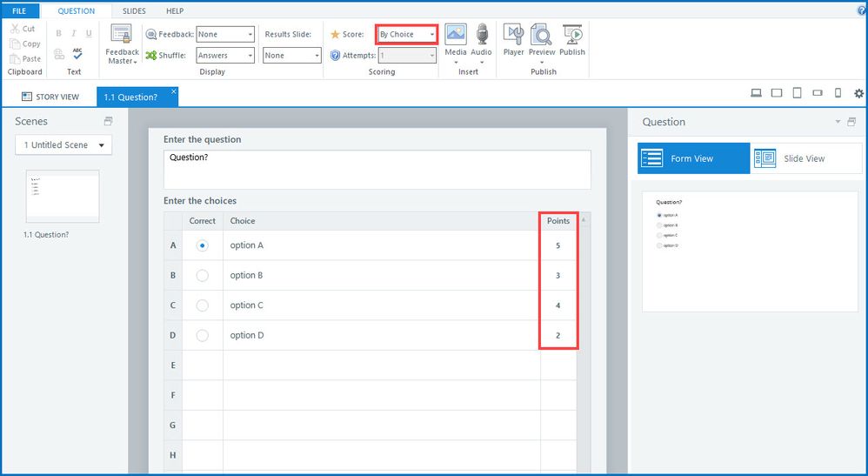The image size is (868, 476).
Task: Mark option C as correct
Action: tap(203, 305)
